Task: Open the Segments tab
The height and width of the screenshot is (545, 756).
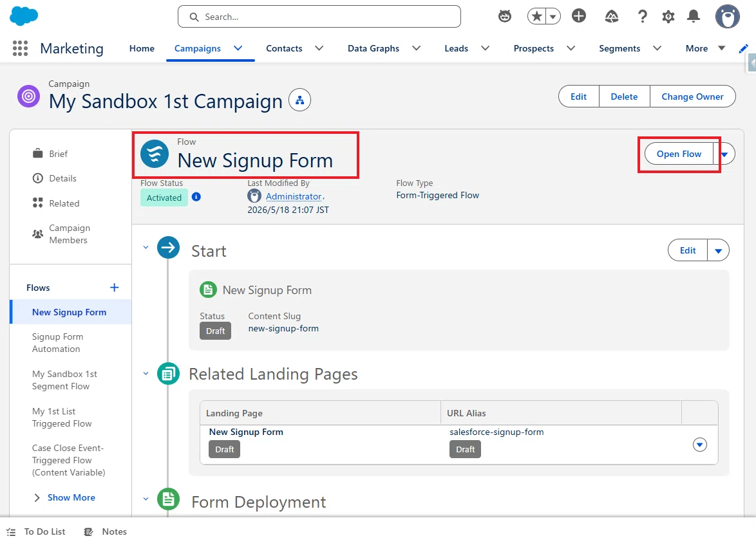Action: coord(619,48)
